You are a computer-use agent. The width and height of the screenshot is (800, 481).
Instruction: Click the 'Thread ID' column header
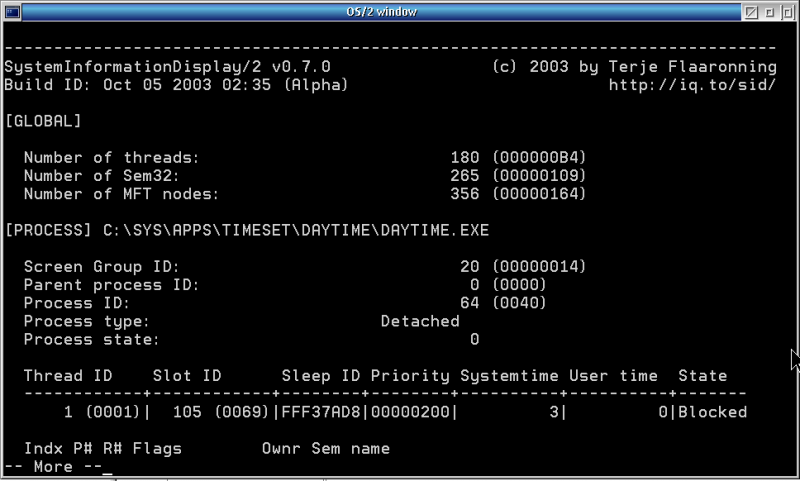click(x=68, y=375)
